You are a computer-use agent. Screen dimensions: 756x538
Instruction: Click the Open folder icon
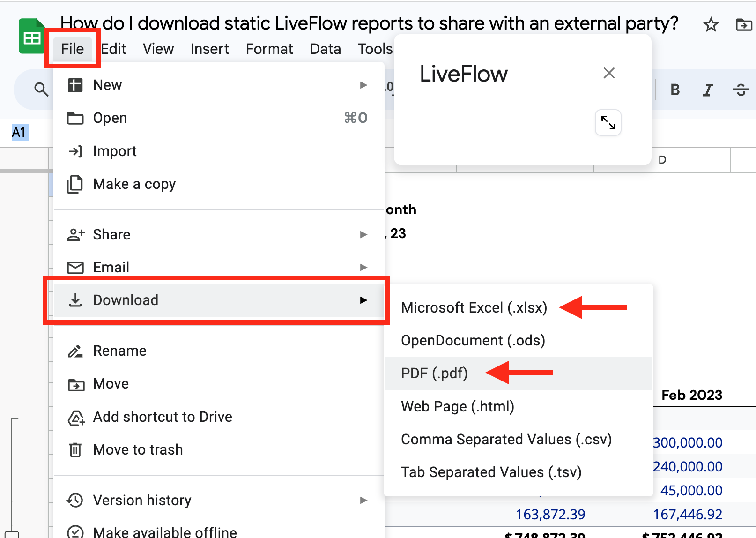(75, 118)
